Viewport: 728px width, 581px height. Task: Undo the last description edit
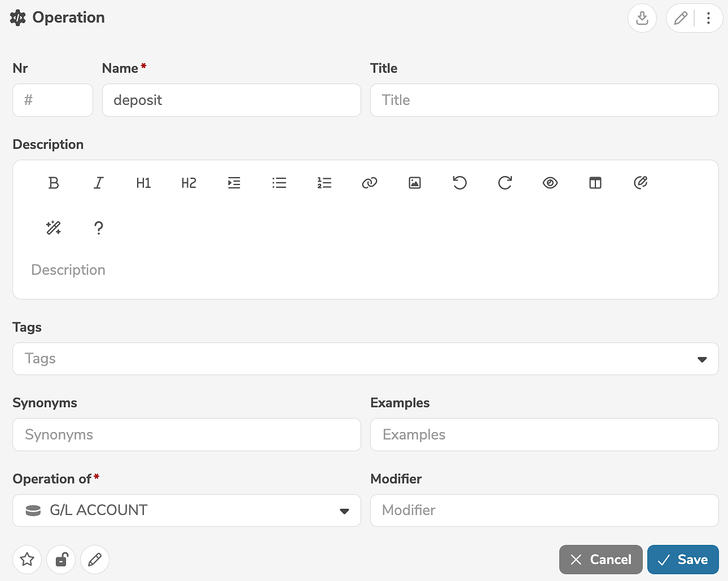pos(460,183)
